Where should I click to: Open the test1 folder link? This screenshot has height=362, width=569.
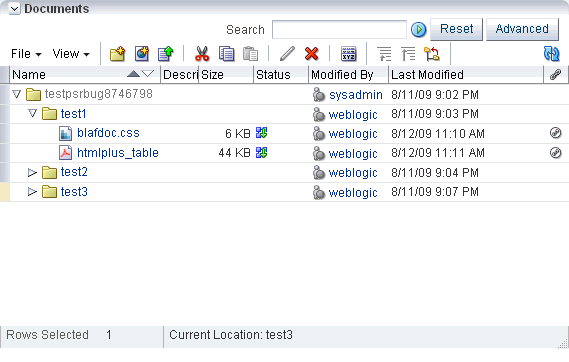pyautogui.click(x=74, y=114)
